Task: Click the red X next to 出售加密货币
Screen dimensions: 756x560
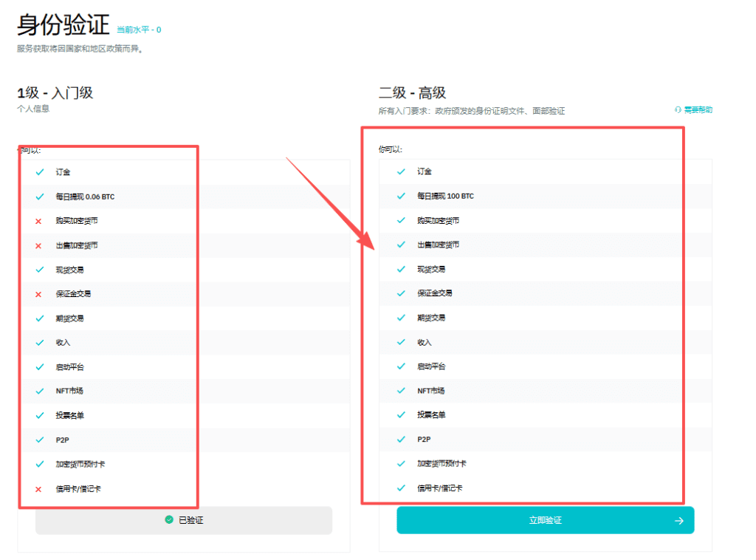Action: 39,245
